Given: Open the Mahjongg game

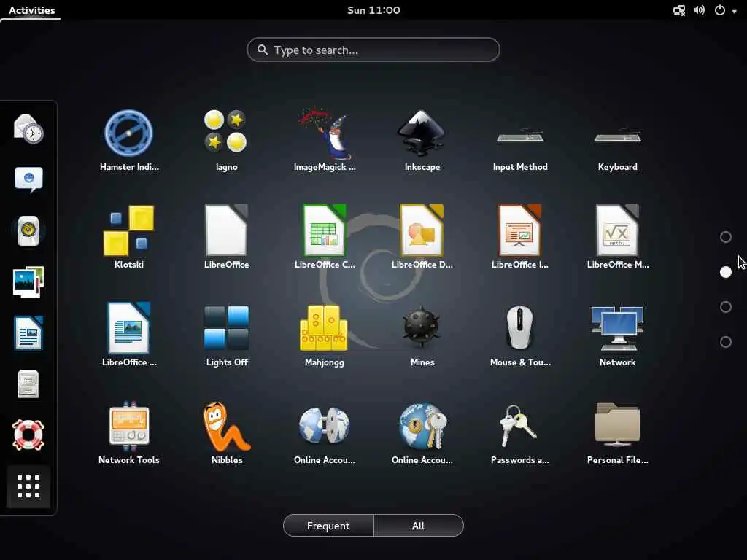Looking at the screenshot, I should point(325,335).
